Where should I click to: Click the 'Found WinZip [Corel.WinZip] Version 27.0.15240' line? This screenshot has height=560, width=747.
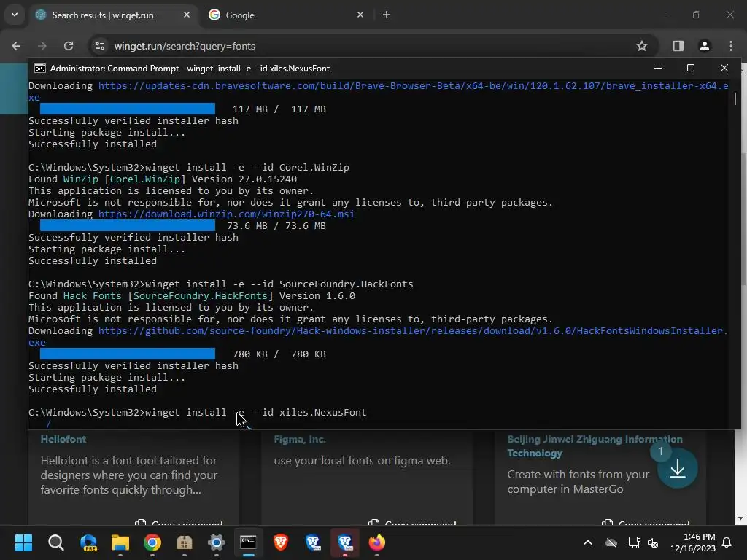click(163, 179)
